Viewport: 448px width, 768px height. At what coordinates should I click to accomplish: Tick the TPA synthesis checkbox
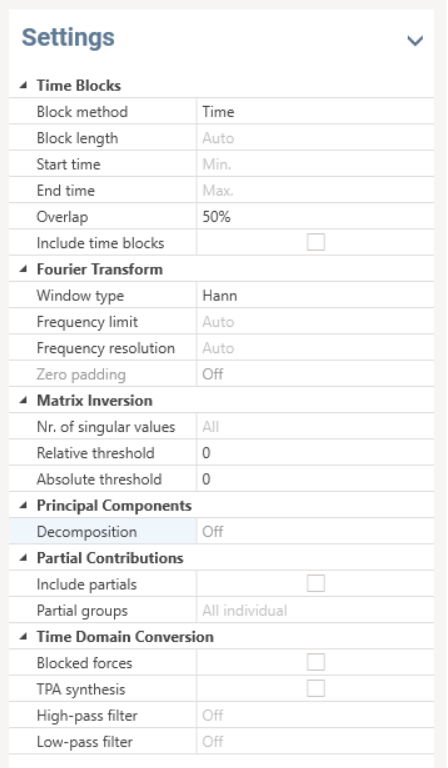(315, 689)
